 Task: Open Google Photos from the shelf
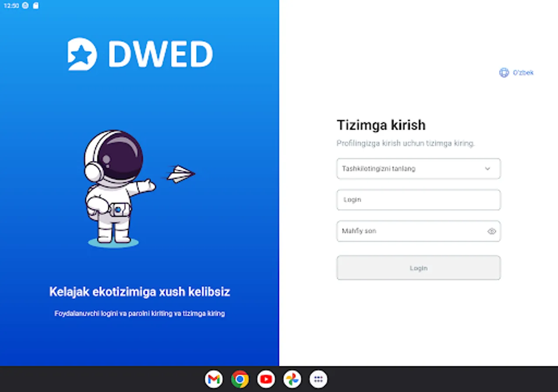point(292,379)
